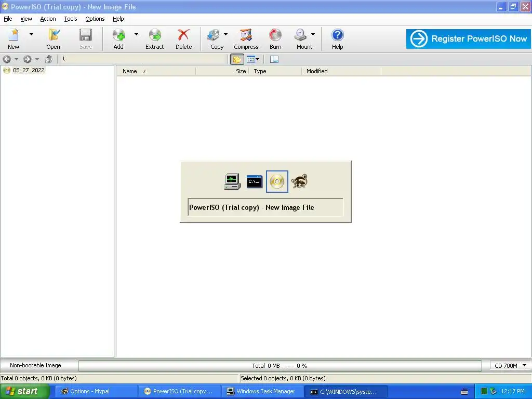Click the Up one level icon
Viewport: 532px width, 399px height.
(x=48, y=59)
